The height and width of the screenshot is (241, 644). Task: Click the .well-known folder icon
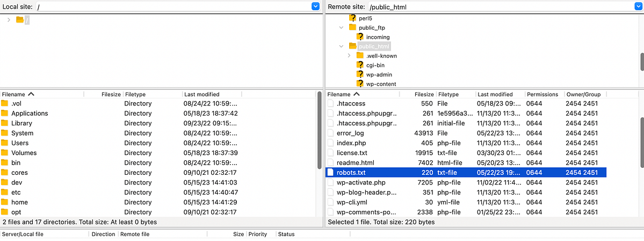(360, 55)
